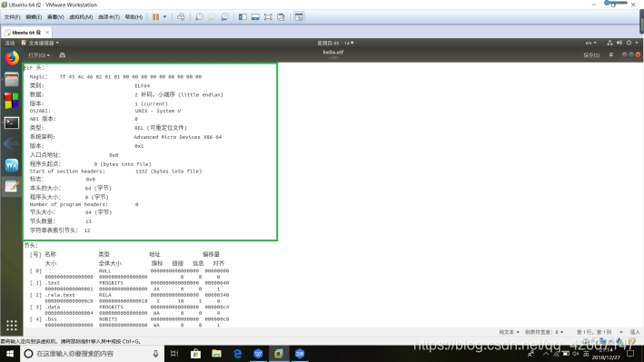Open Terminal from the dock
The height and width of the screenshot is (362, 644).
pyautogui.click(x=12, y=122)
